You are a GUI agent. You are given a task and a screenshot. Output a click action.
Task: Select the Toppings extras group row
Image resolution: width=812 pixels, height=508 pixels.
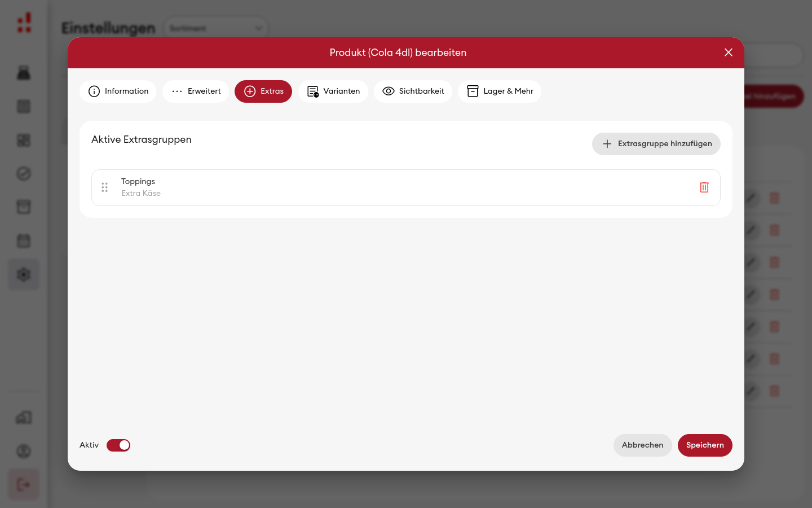click(x=406, y=187)
